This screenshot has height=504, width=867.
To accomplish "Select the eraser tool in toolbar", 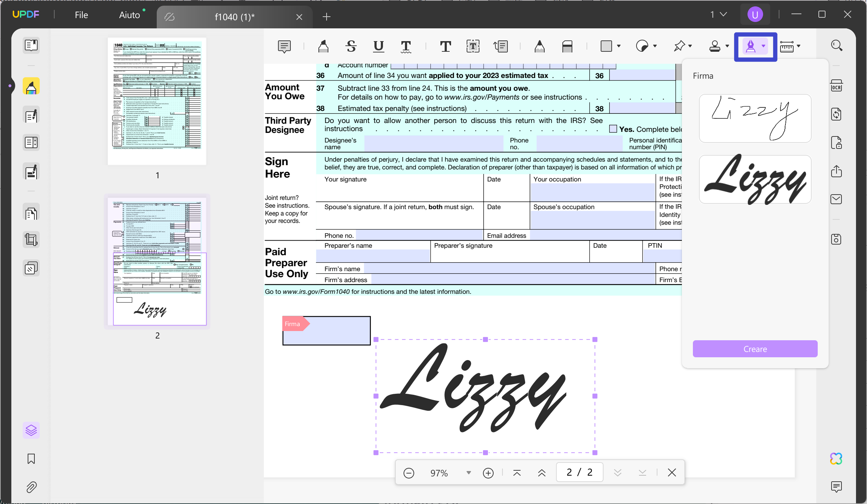I will (567, 46).
